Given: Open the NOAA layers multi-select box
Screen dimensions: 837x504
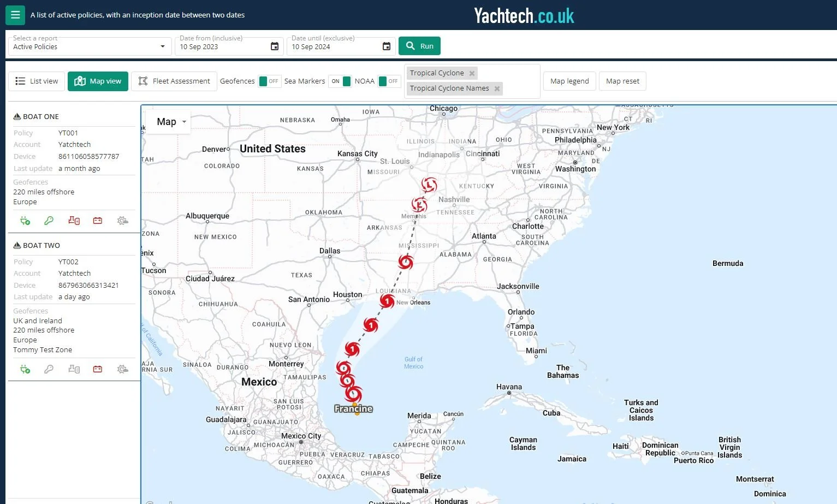Looking at the screenshot, I should coord(472,81).
